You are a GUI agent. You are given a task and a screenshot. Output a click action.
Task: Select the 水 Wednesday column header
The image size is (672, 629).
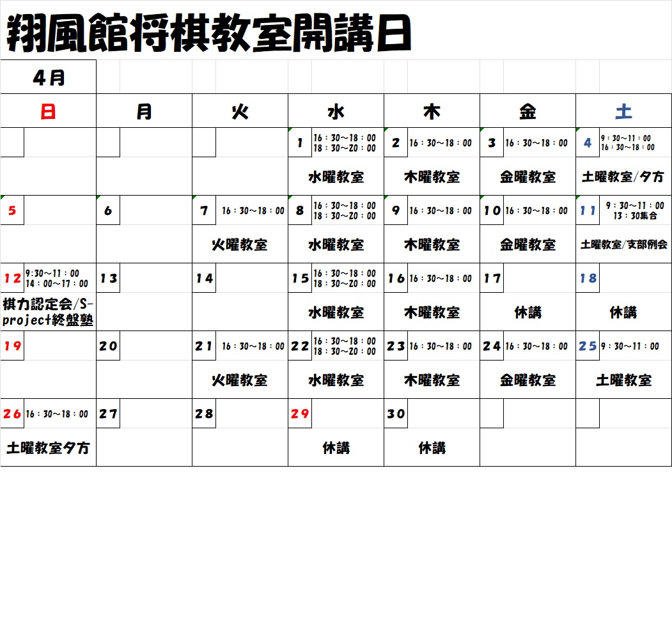coord(336,111)
